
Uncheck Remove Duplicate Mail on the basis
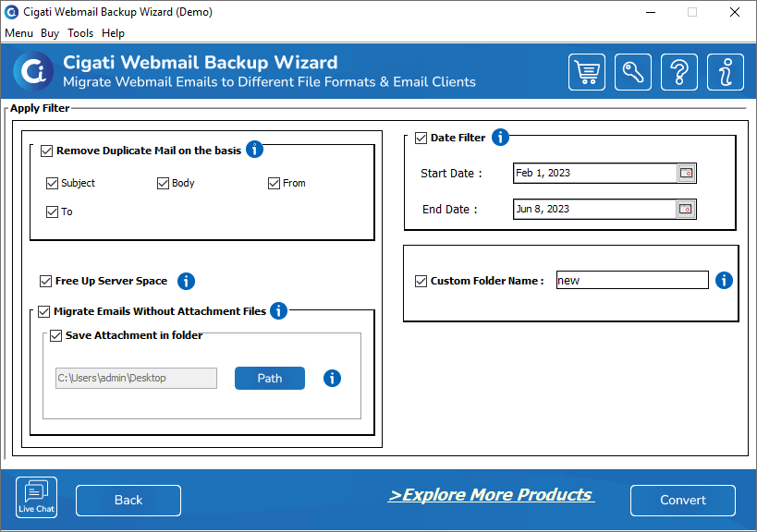(x=46, y=151)
